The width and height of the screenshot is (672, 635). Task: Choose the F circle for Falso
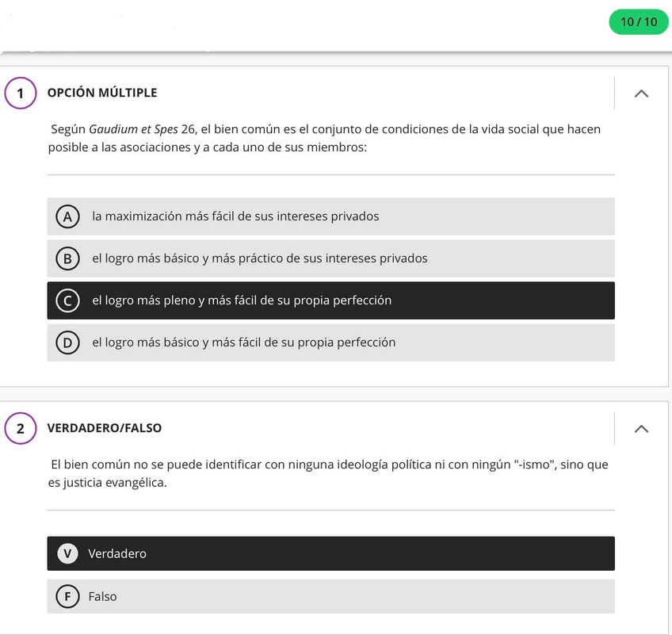point(67,596)
